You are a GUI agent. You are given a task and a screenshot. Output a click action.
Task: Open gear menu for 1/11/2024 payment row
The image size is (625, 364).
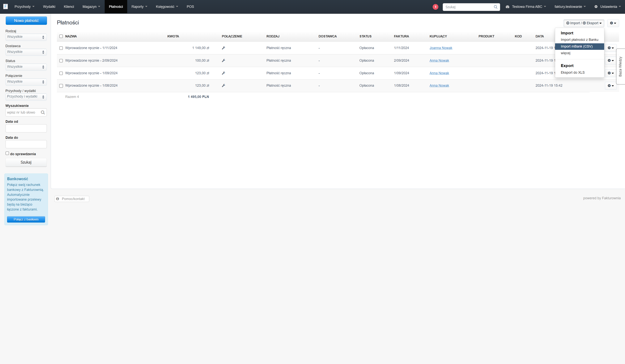pos(611,48)
